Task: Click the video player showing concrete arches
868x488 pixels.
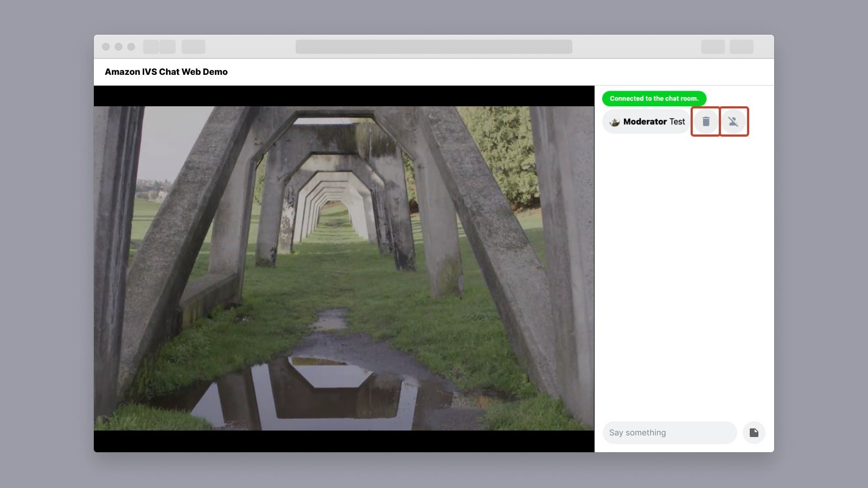Action: (x=344, y=268)
